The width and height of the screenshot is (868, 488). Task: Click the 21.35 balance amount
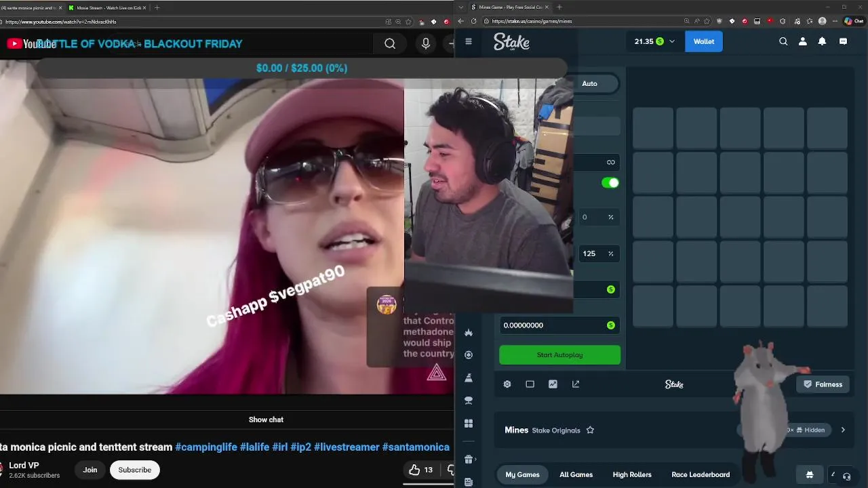tap(644, 41)
